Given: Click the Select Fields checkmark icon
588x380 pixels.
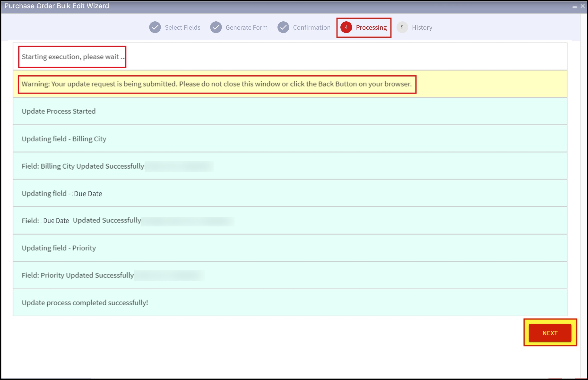Looking at the screenshot, I should click(155, 27).
